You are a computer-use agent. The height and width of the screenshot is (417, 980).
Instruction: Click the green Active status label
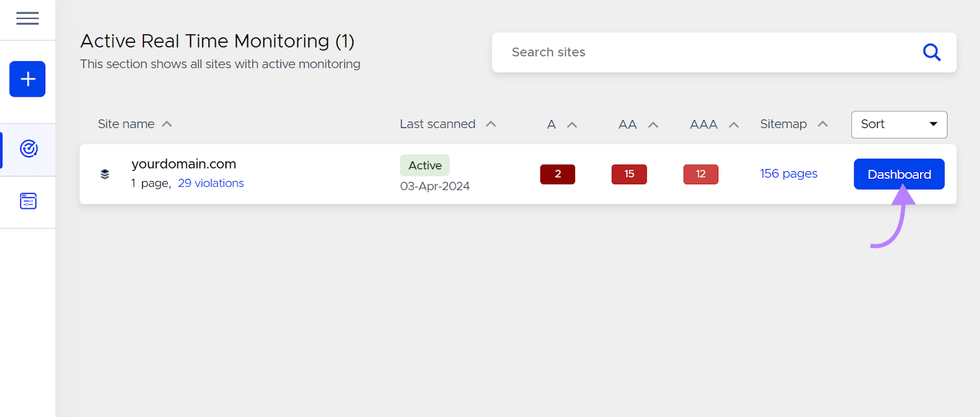point(425,165)
